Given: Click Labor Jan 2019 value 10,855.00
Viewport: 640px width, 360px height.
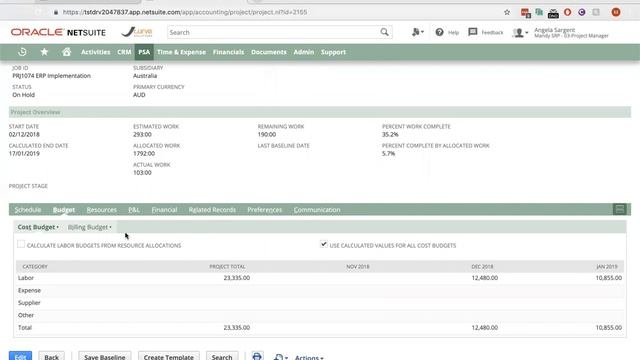Looking at the screenshot, I should pyautogui.click(x=609, y=278).
